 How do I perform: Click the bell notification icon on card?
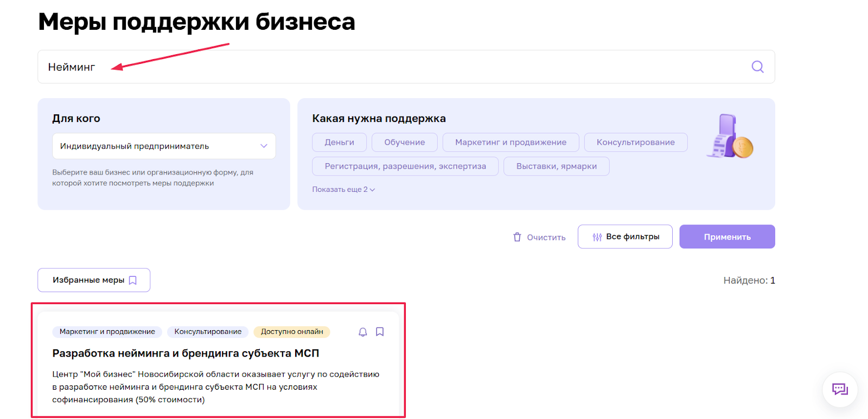coord(363,332)
